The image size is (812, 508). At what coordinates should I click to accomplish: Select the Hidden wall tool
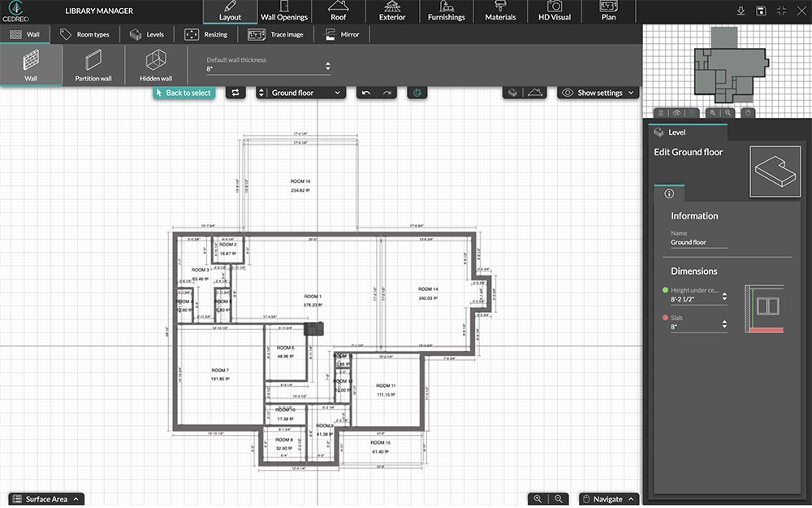154,65
